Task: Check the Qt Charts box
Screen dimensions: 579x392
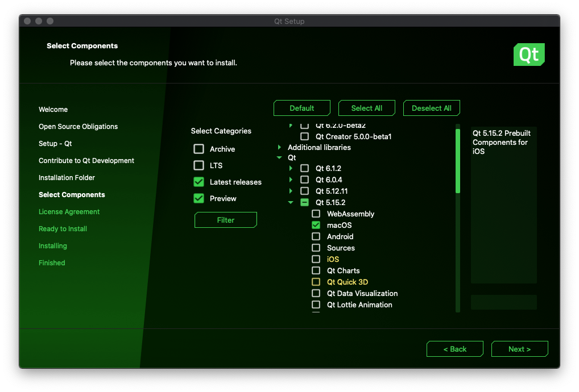Action: pyautogui.click(x=316, y=270)
